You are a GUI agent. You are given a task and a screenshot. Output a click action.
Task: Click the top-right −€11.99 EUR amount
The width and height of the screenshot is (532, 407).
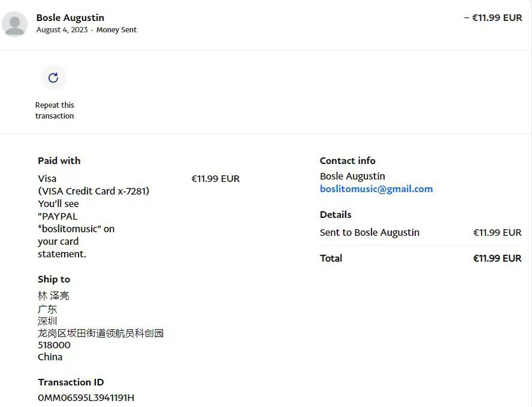tap(493, 18)
